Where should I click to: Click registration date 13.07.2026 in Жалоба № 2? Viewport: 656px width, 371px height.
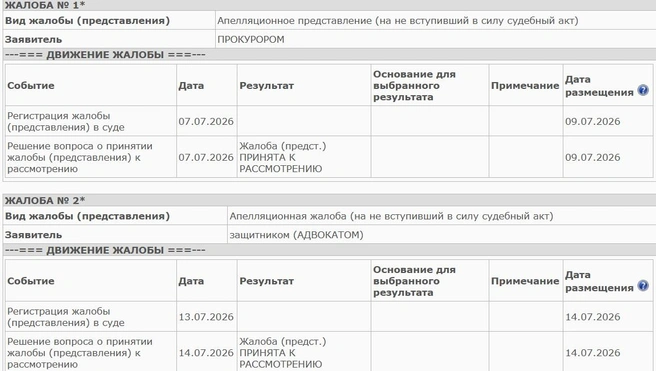[x=206, y=317]
